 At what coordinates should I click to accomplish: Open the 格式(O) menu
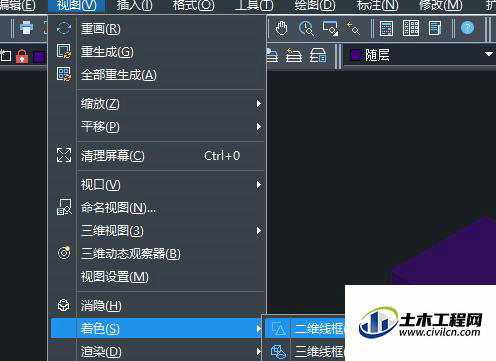pos(194,5)
